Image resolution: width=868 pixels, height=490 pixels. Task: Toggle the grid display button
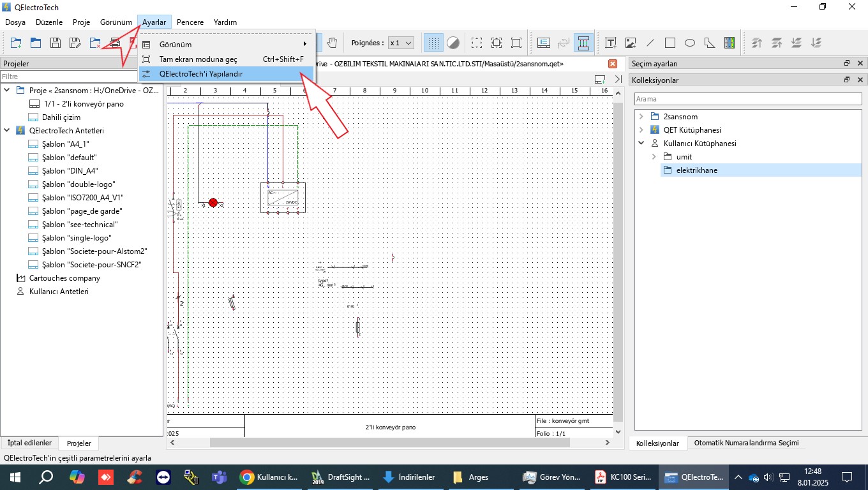click(x=433, y=43)
